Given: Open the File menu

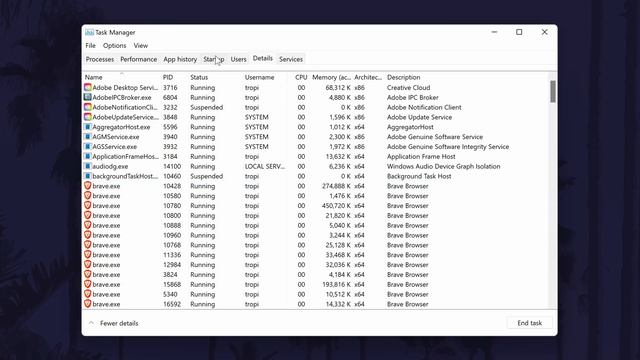Looking at the screenshot, I should [x=91, y=45].
